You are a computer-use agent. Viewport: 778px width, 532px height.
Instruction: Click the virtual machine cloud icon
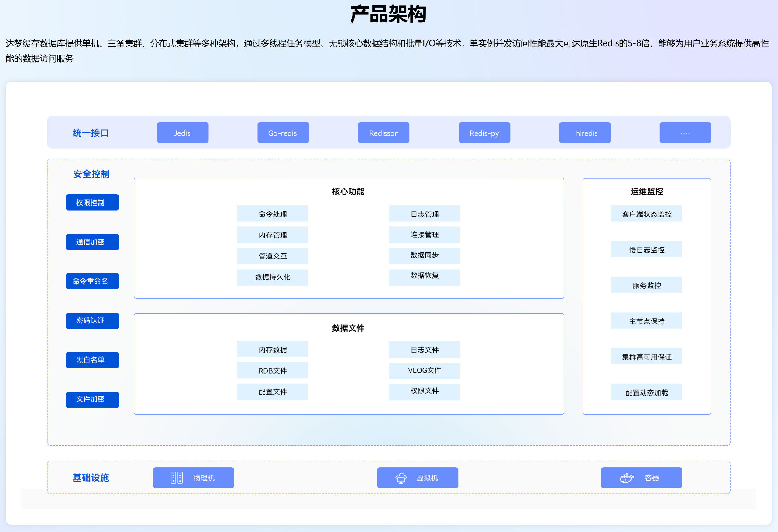point(401,478)
